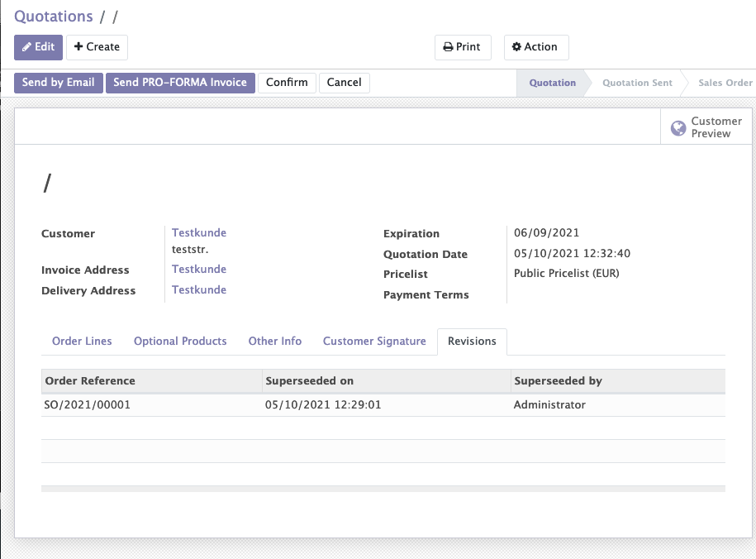Viewport: 756px width, 559px height.
Task: Send PRO-FORMA Invoice
Action: click(x=180, y=83)
